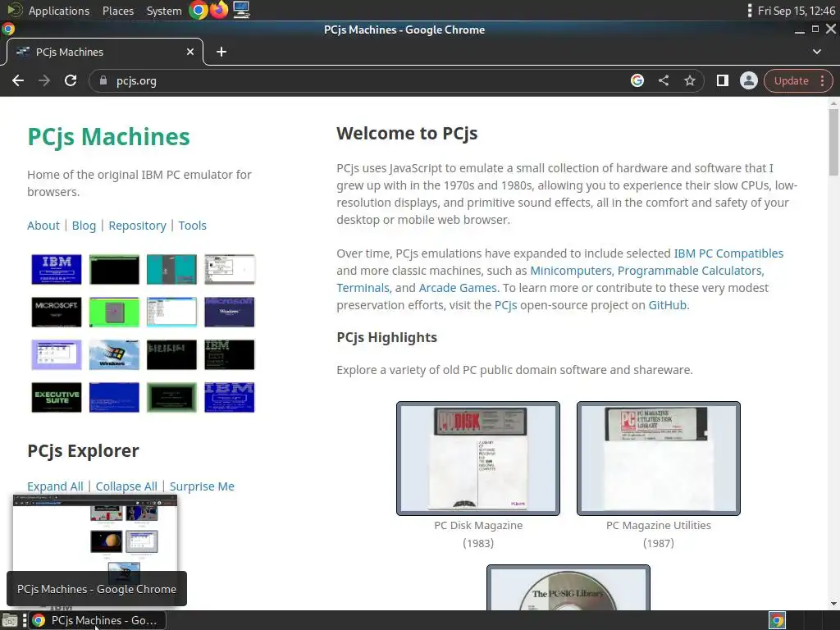The width and height of the screenshot is (840, 630).
Task: Click the PCjs Machines site title
Action: click(x=109, y=137)
